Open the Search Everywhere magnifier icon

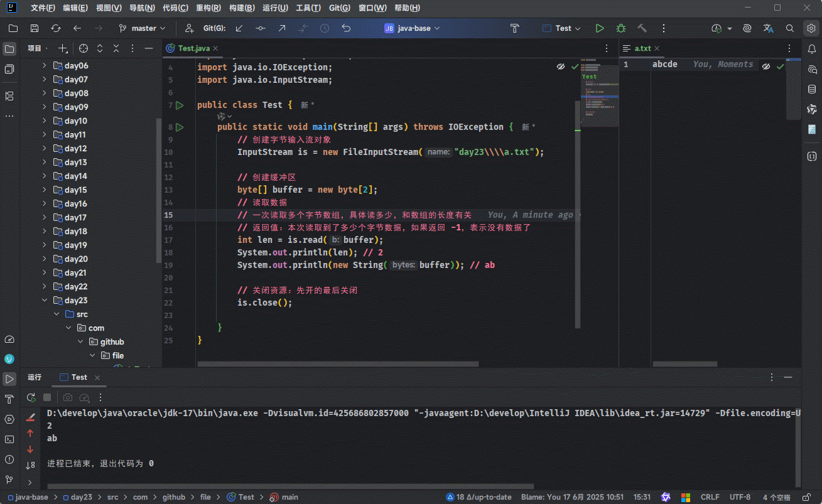790,28
